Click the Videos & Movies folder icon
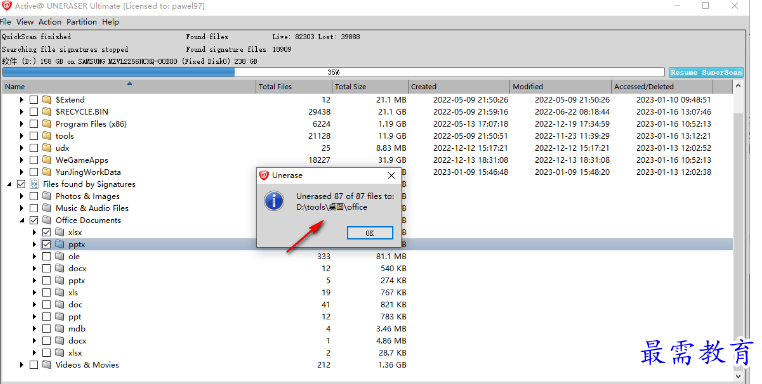This screenshot has width=762, height=384. [47, 365]
